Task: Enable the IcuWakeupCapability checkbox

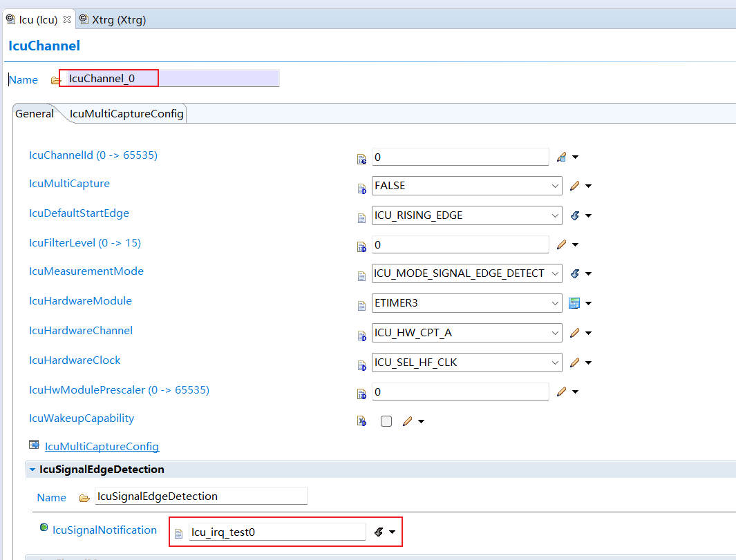Action: coord(386,421)
